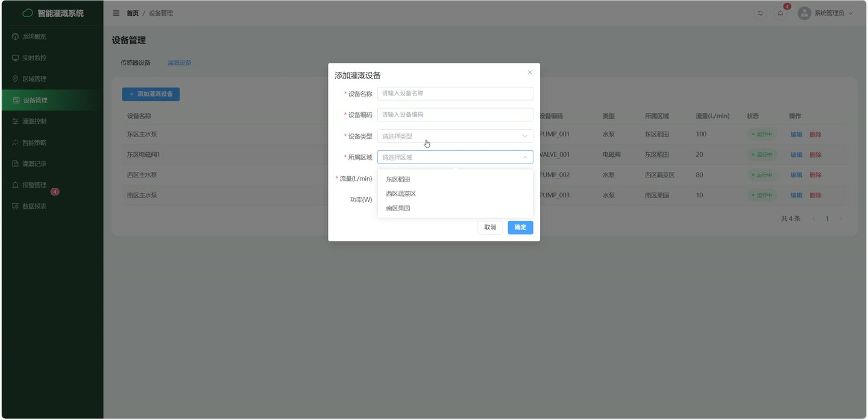The image size is (868, 420).
Task: Click the 数据报表 chart icon
Action: pyautogui.click(x=16, y=206)
